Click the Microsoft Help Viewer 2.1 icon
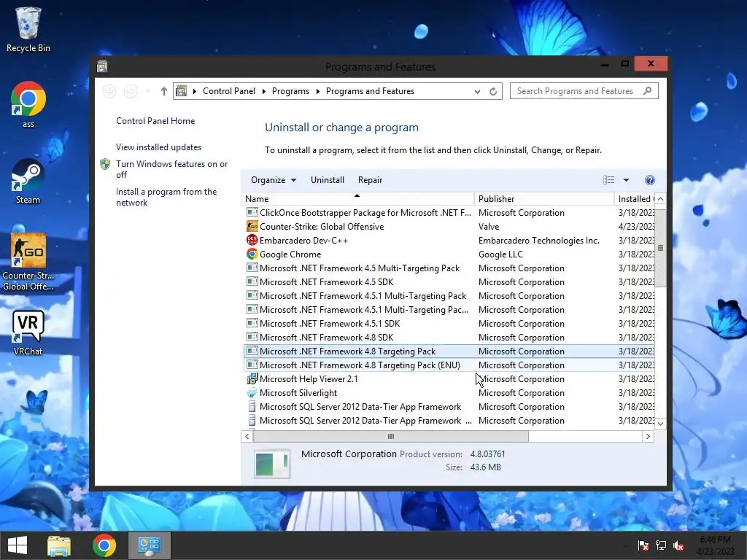Image resolution: width=747 pixels, height=560 pixels. (x=252, y=378)
